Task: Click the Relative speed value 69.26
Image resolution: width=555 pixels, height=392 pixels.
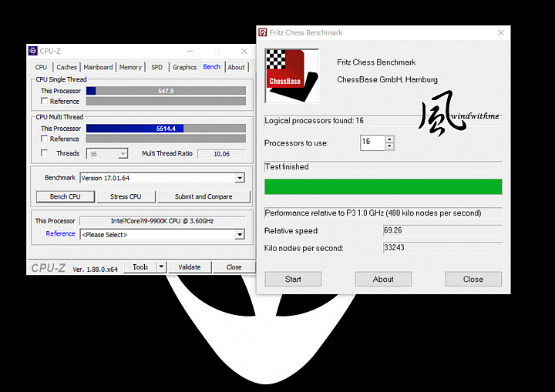Action: [x=442, y=230]
